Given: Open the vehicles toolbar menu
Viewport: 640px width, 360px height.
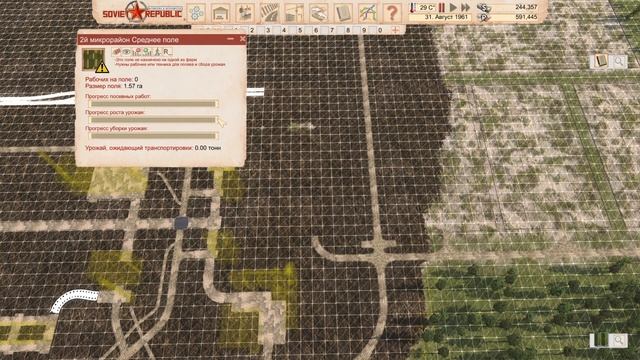Looking at the screenshot, I should click(319, 13).
